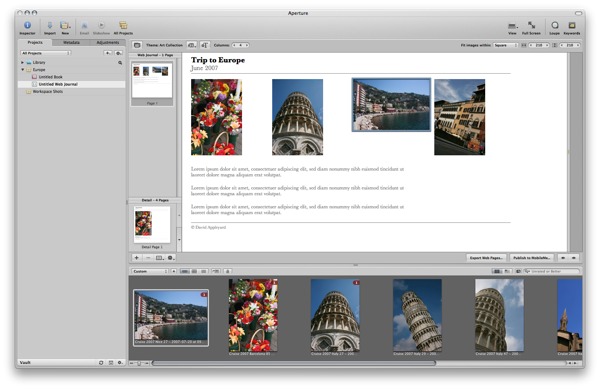Click the June 2007 subtitle
This screenshot has height=389, width=600.
(x=204, y=68)
